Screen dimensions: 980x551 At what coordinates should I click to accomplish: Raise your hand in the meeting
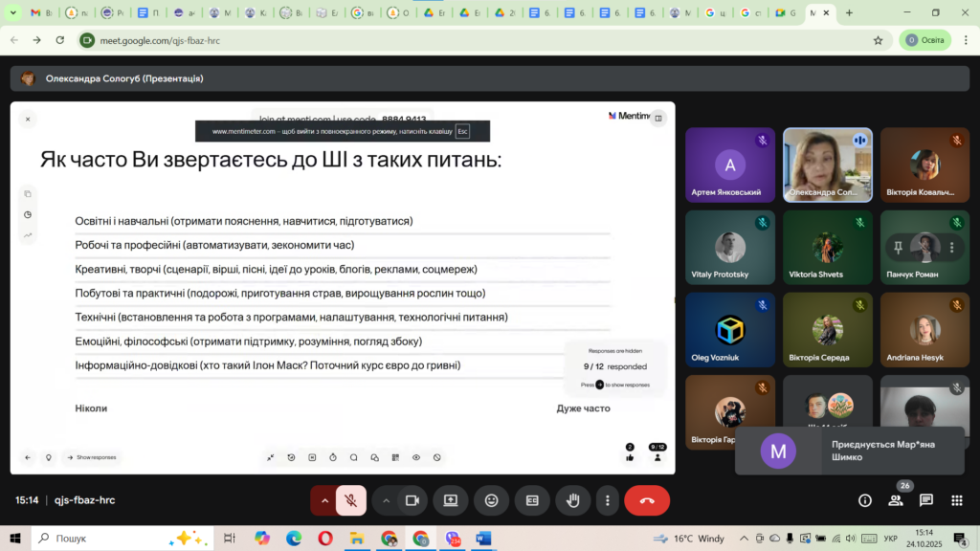coord(573,500)
